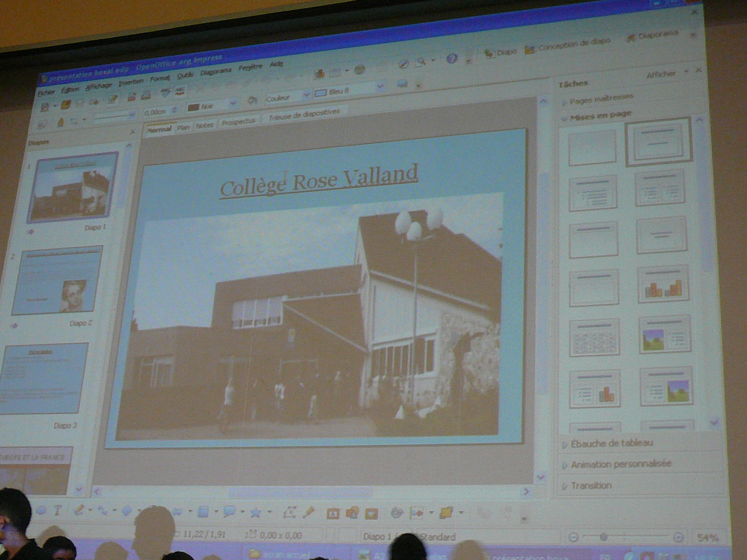Switch to the Notes view tab
This screenshot has height=560, width=747.
pyautogui.click(x=204, y=125)
